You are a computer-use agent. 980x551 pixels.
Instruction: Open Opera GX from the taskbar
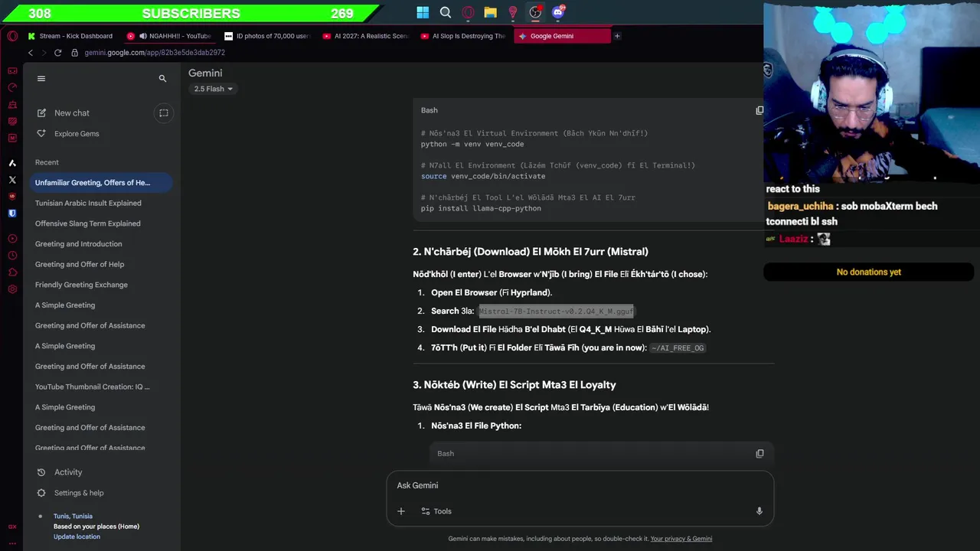point(468,12)
